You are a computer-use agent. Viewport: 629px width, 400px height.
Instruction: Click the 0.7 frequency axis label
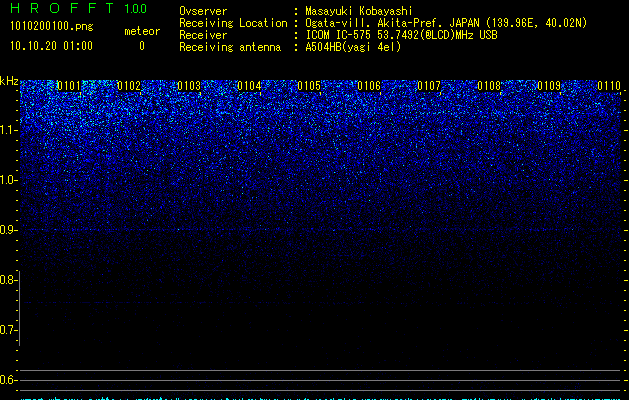(8, 330)
